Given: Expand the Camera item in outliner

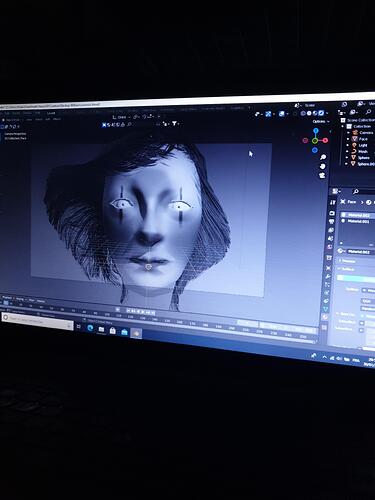Looking at the screenshot, I should pos(349,132).
